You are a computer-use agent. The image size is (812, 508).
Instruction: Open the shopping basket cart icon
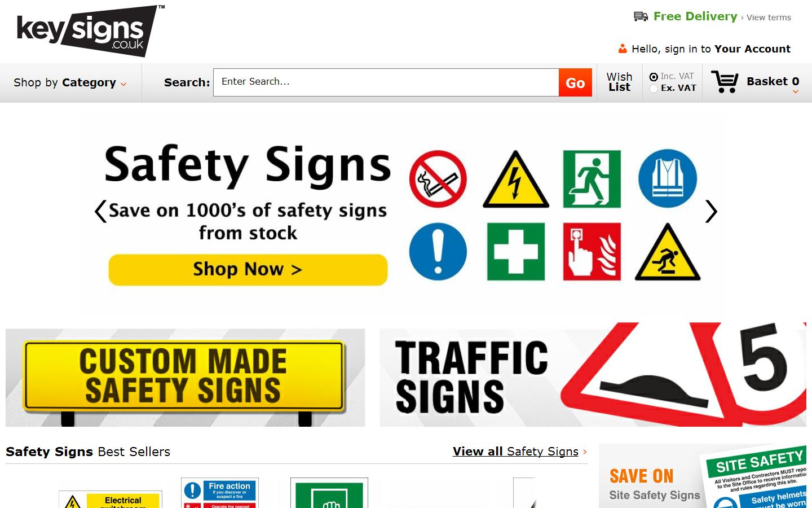click(725, 82)
